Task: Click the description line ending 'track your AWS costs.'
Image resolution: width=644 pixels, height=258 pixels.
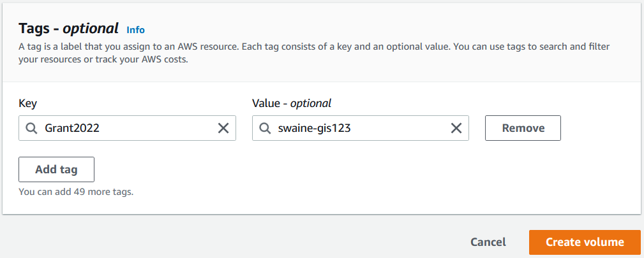Action: coord(103,59)
